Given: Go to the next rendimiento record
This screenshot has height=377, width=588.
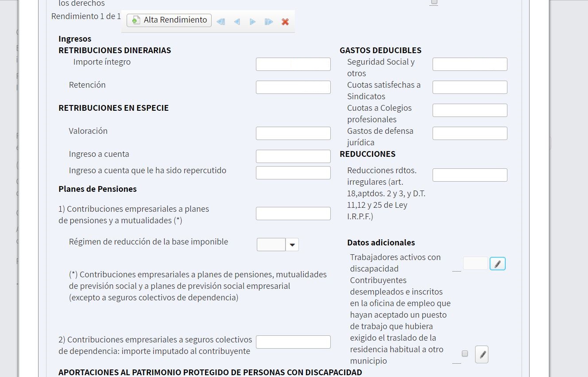Looking at the screenshot, I should point(253,22).
